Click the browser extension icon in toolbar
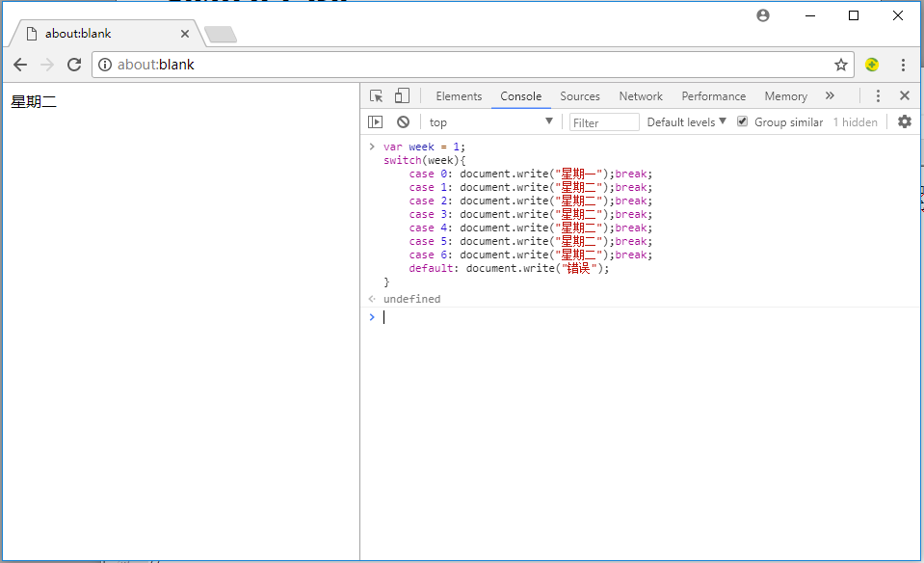Image resolution: width=924 pixels, height=563 pixels. (x=872, y=65)
